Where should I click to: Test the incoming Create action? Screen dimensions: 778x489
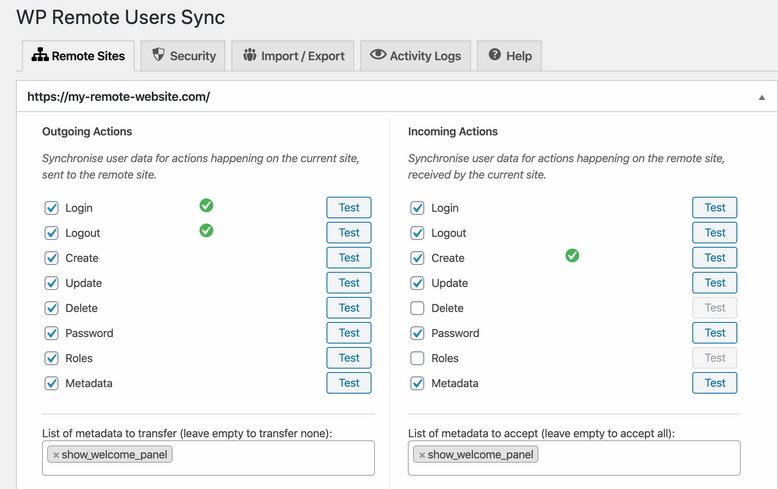[x=714, y=257]
